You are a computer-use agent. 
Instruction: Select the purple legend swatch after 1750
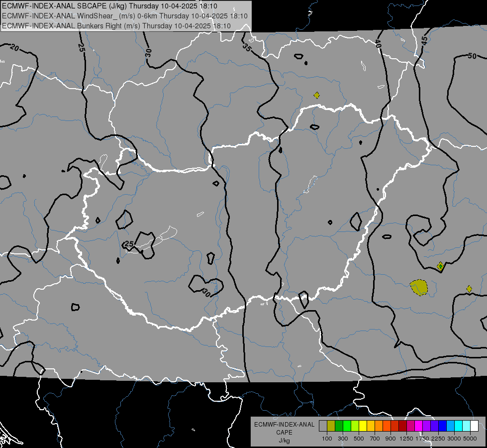tap(427, 426)
